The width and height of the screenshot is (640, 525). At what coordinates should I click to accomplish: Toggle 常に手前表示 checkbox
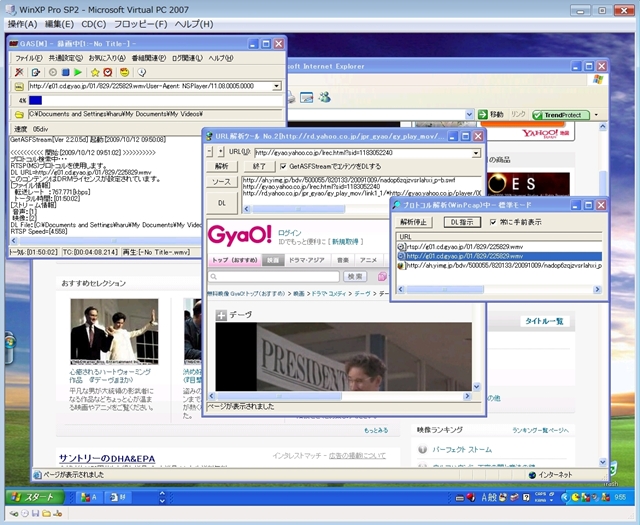tap(493, 222)
